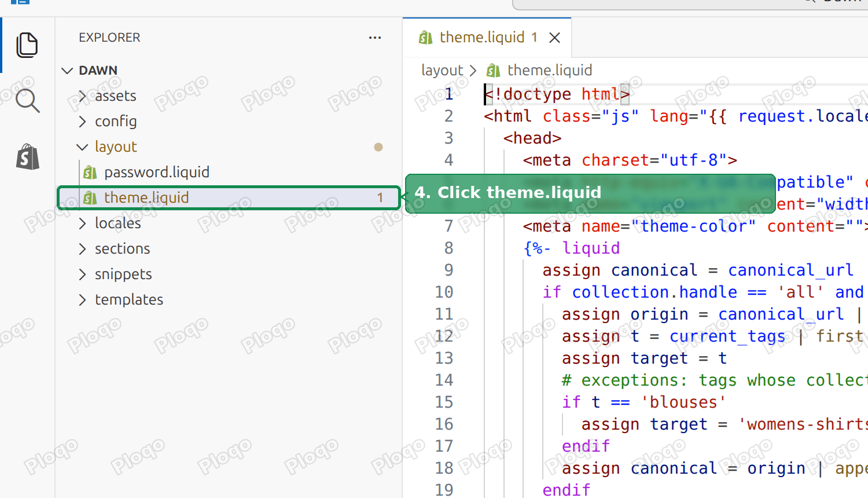Open the Shopify extension icon in activity bar
The width and height of the screenshot is (868, 498).
28,156
